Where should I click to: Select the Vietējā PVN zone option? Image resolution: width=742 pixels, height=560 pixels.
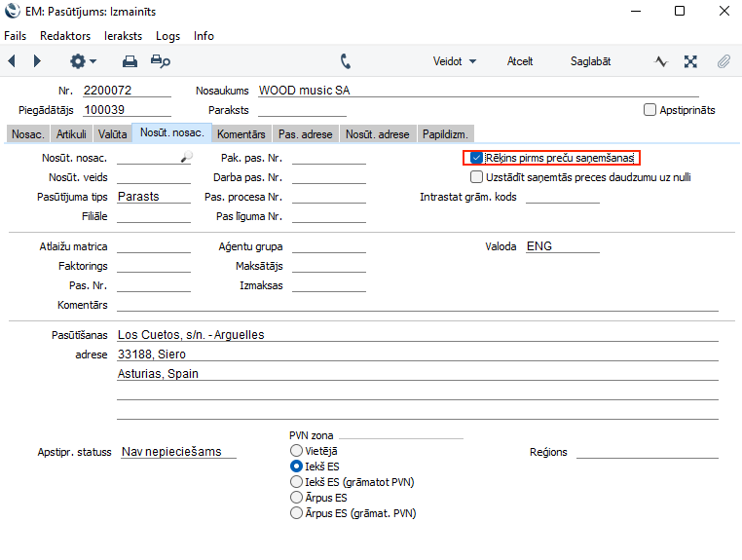pos(296,451)
